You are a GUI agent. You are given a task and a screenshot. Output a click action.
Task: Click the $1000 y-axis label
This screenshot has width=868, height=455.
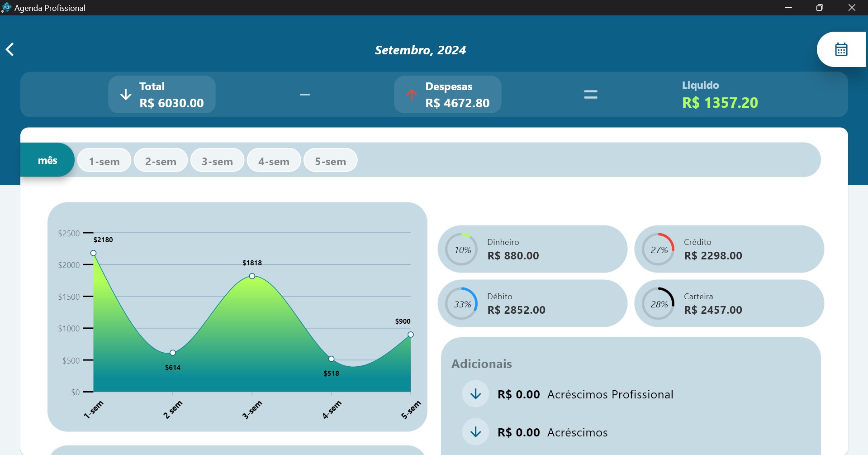69,328
